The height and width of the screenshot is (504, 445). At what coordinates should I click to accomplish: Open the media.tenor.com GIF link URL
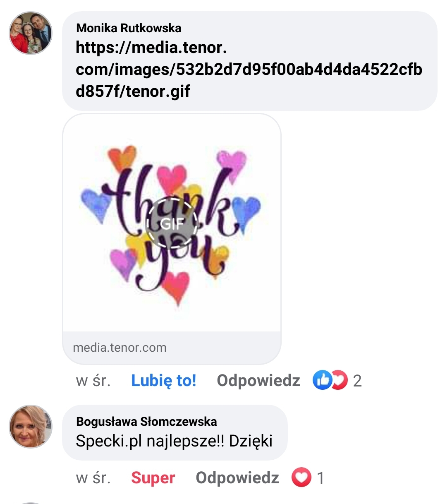(x=249, y=69)
